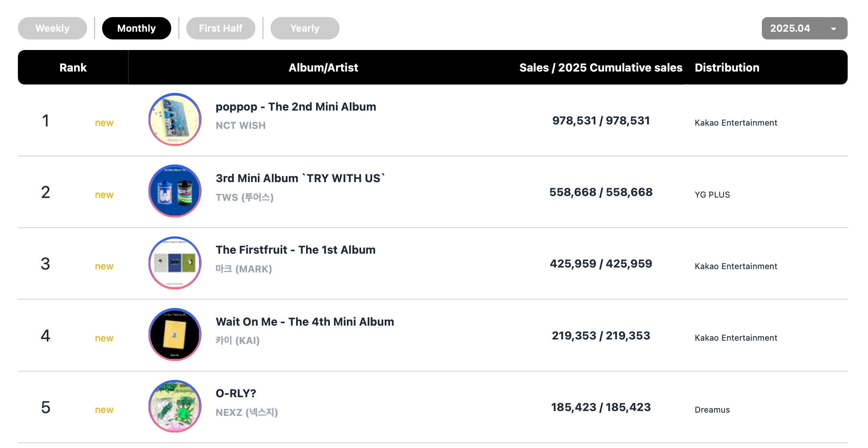This screenshot has height=448, width=868.
Task: Open TWS TRY WITH US album cover
Action: (175, 191)
